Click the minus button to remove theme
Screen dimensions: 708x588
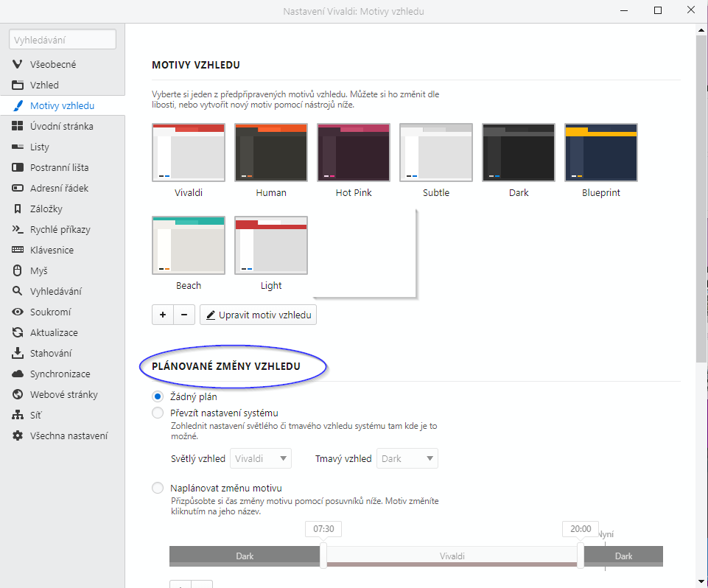click(x=184, y=315)
